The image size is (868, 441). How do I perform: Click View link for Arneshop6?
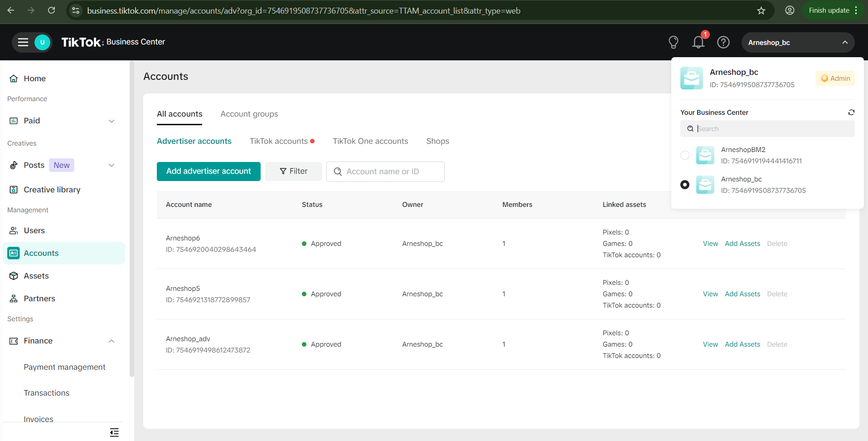pos(710,244)
